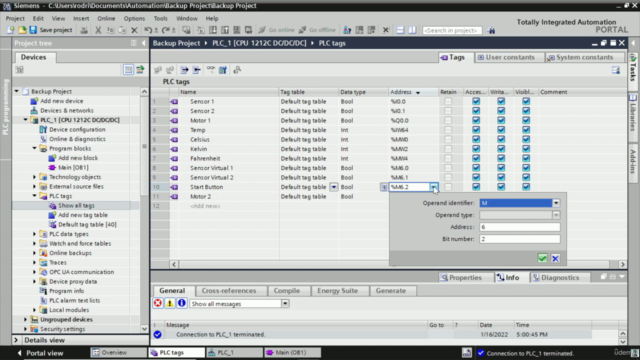Click first icon in PLC tags toolbar
The height and width of the screenshot is (360, 640).
[158, 70]
